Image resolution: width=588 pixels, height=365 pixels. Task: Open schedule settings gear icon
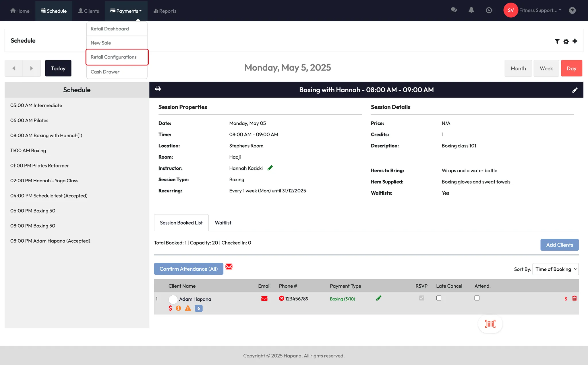[566, 42]
